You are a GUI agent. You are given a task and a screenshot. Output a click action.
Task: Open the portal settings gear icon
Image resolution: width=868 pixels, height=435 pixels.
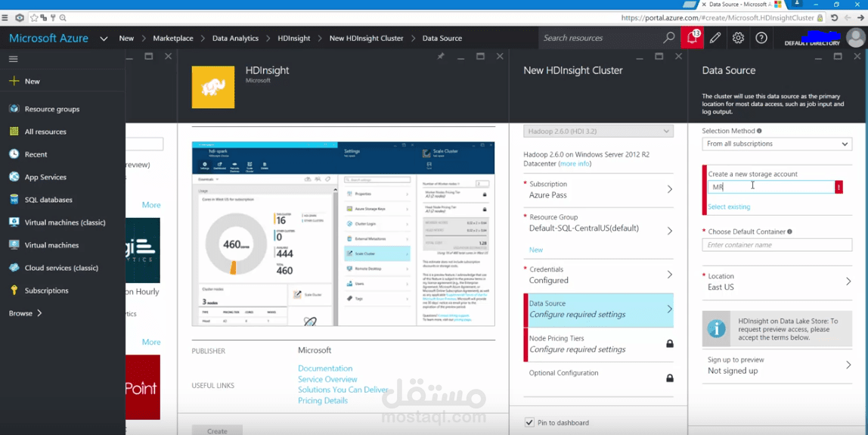738,38
